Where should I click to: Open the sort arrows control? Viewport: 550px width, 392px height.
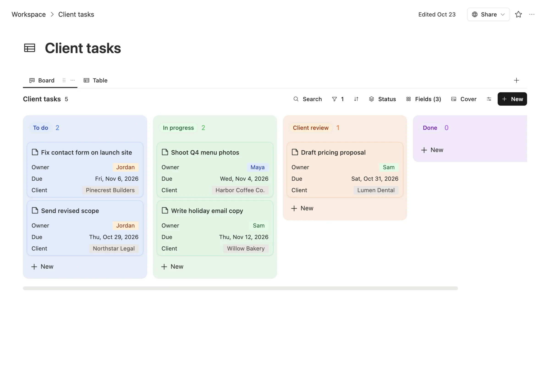click(x=356, y=99)
